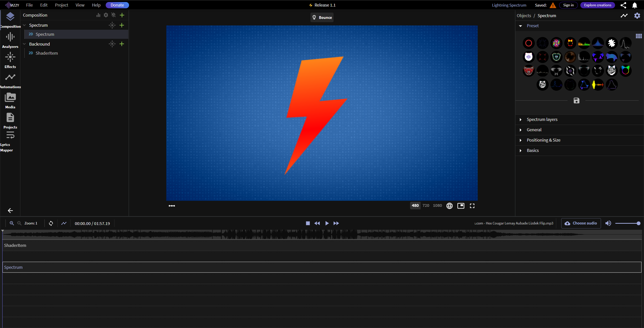Open the Automations sidebar panel
This screenshot has width=644, height=328.
[10, 80]
